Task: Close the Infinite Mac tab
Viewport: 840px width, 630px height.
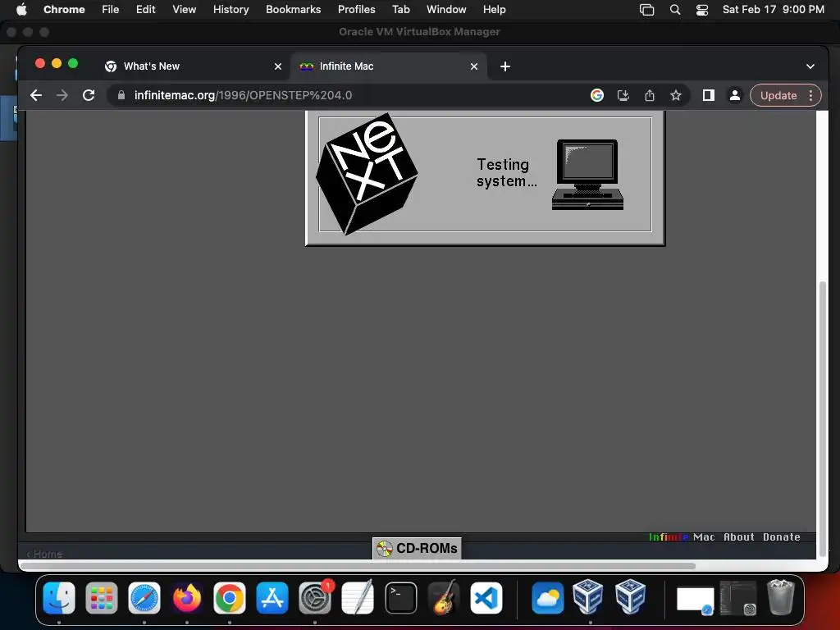Action: tap(473, 66)
